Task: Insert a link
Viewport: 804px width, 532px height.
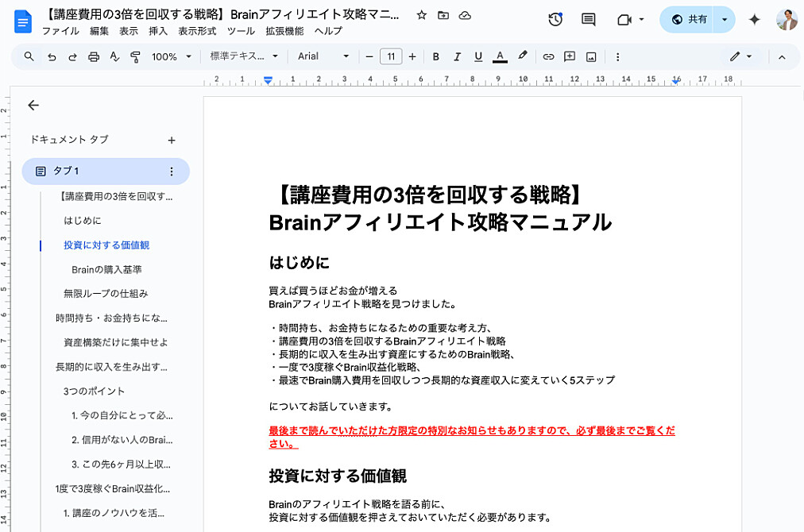Action: 549,56
